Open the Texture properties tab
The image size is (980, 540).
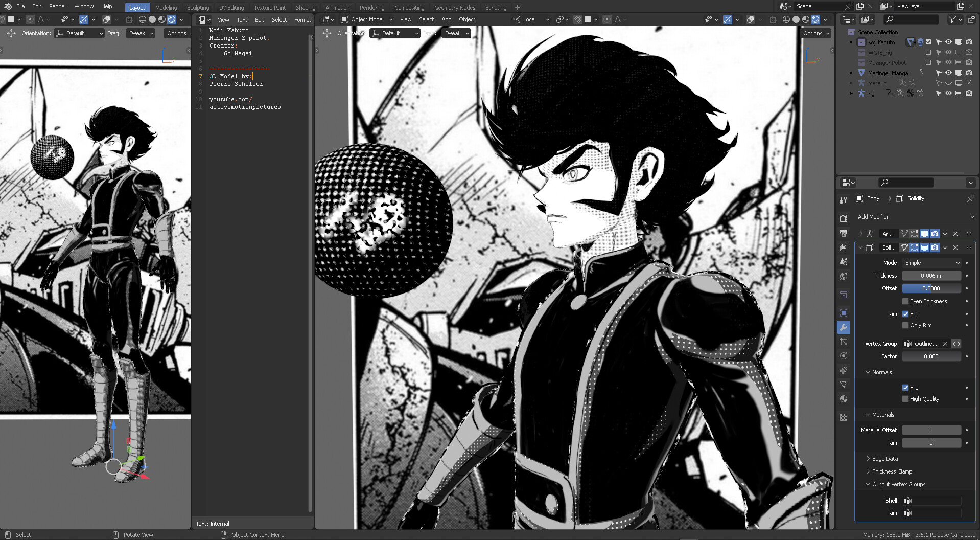coord(844,417)
